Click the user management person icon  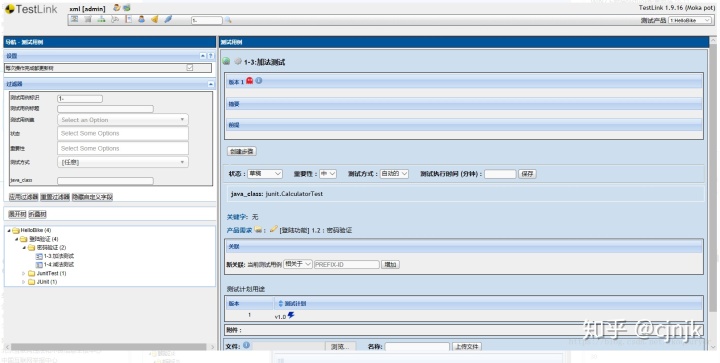click(x=141, y=19)
